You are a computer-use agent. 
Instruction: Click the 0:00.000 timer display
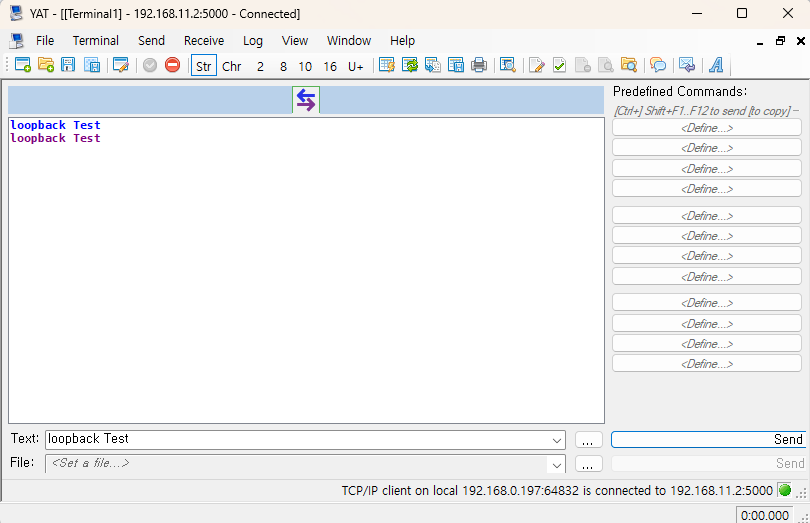click(765, 515)
